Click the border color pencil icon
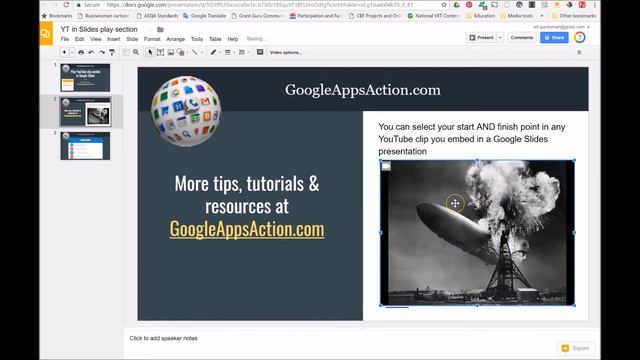Image resolution: width=640 pixels, height=360 pixels. [x=213, y=52]
